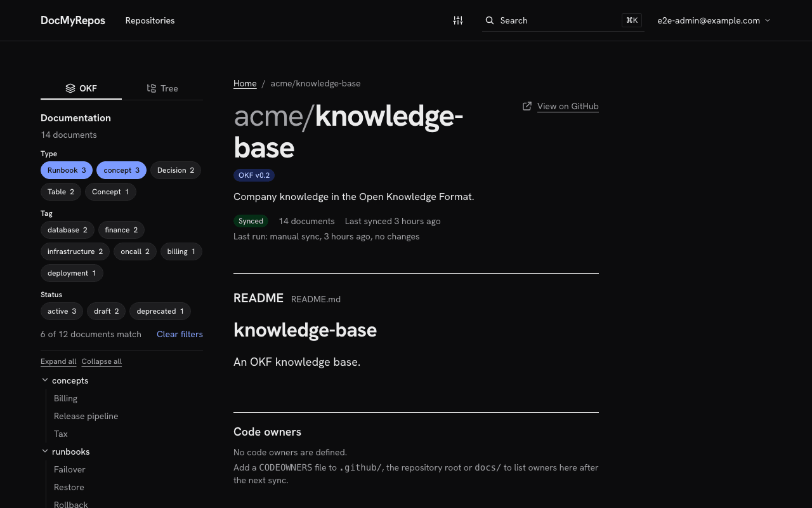Open View on GitHub link

pos(568,106)
